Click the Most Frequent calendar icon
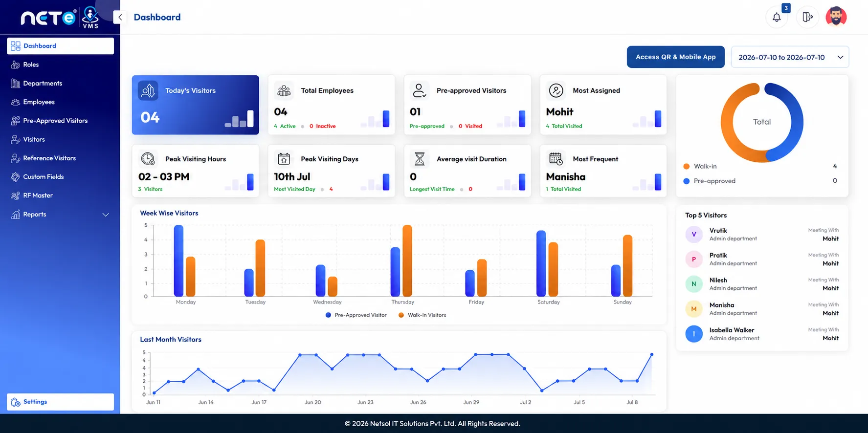 [556, 159]
